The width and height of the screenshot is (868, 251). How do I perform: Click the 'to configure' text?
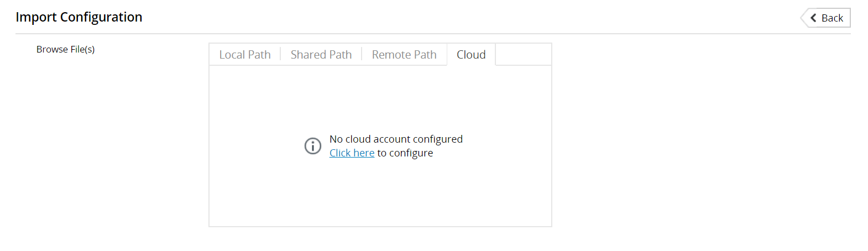405,153
